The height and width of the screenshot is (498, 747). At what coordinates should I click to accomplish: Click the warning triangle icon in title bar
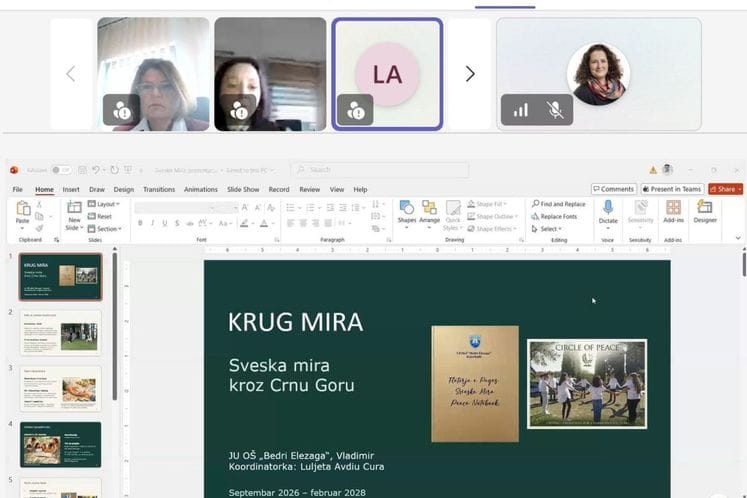(653, 170)
